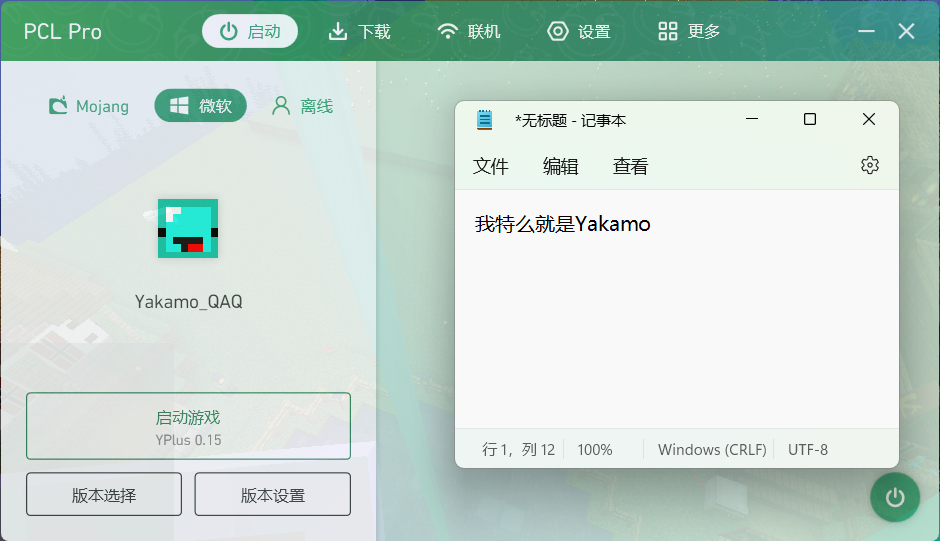Viewport: 940px width, 541px height.
Task: Open Notepad 查看 menu
Action: (x=631, y=166)
